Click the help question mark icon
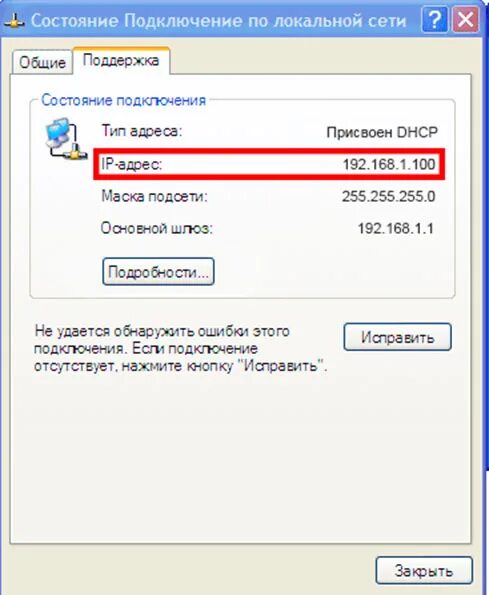The image size is (489, 595). (435, 20)
